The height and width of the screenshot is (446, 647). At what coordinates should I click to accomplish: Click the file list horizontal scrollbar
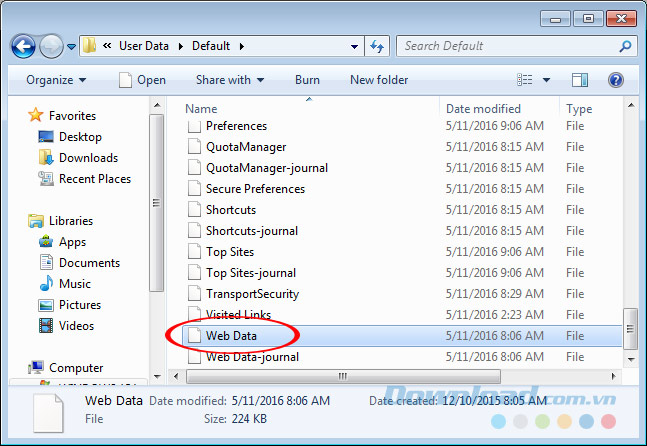[x=343, y=376]
